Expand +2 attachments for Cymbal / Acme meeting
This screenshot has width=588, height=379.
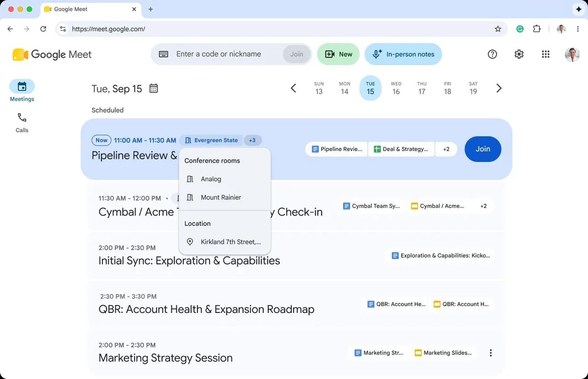pyautogui.click(x=484, y=206)
